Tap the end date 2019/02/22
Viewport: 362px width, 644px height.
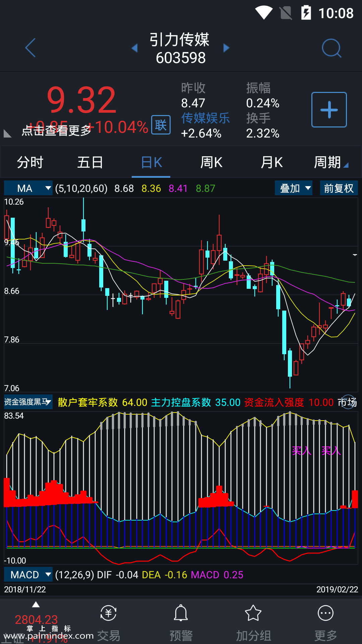click(337, 589)
